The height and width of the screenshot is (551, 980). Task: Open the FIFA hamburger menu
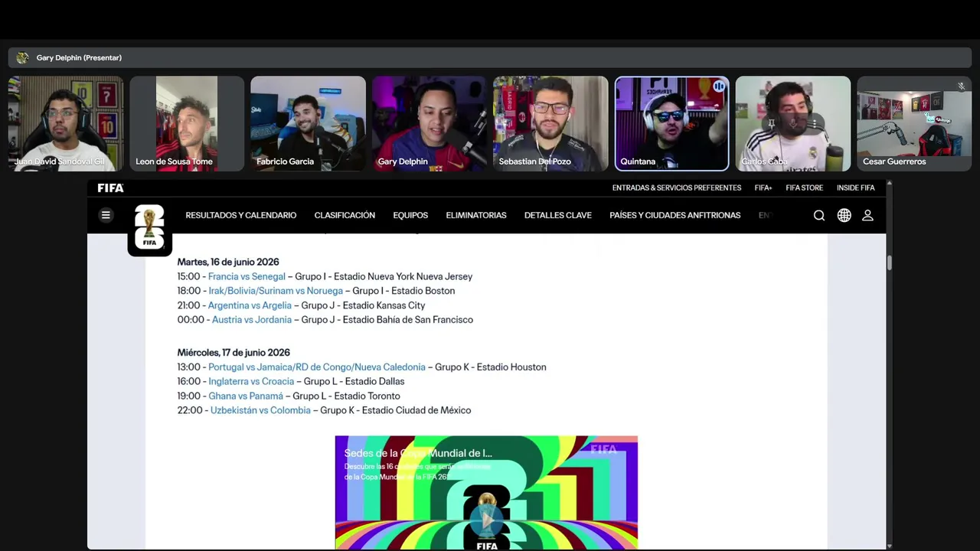[x=106, y=215]
